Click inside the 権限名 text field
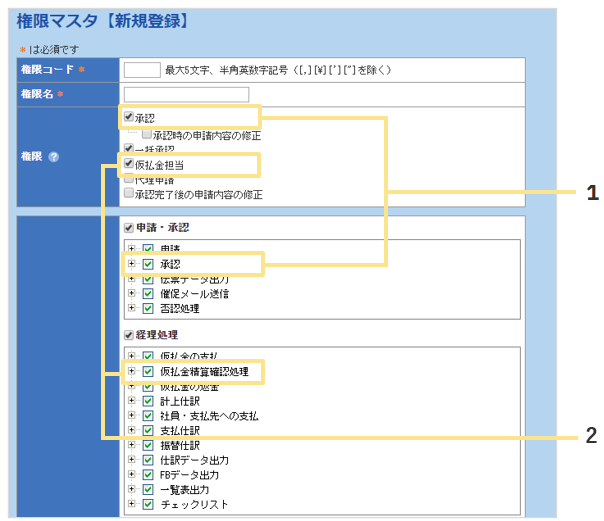The width and height of the screenshot is (604, 521). [185, 94]
